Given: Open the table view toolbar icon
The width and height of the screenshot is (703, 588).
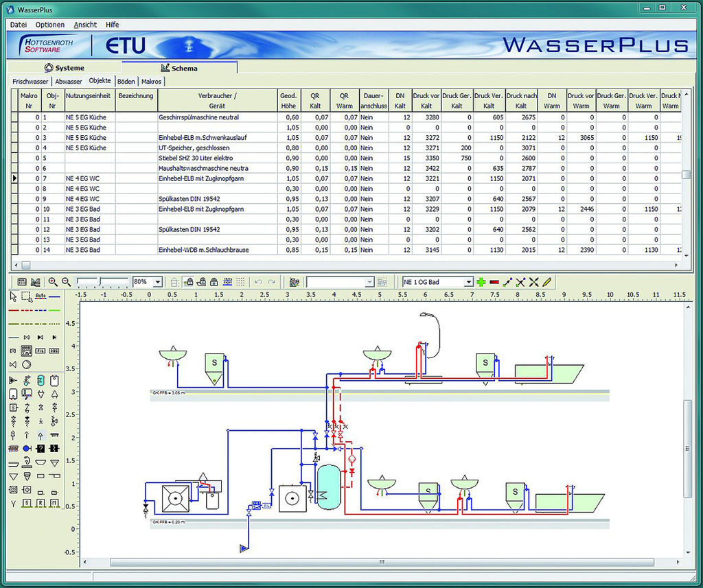Looking at the screenshot, I should (21, 282).
